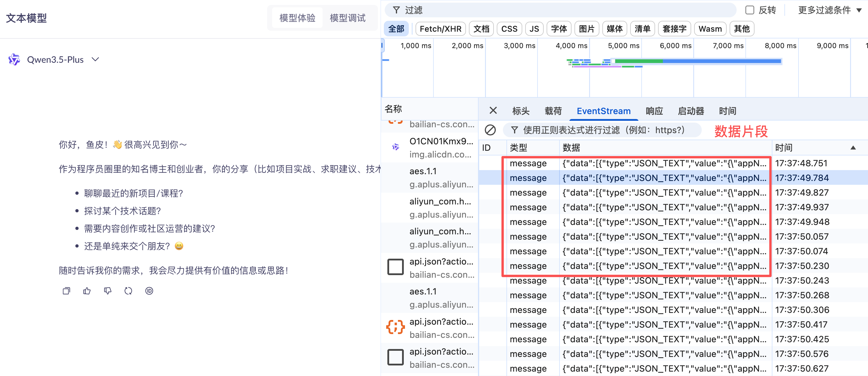Switch to 模型调试 mode

click(347, 18)
